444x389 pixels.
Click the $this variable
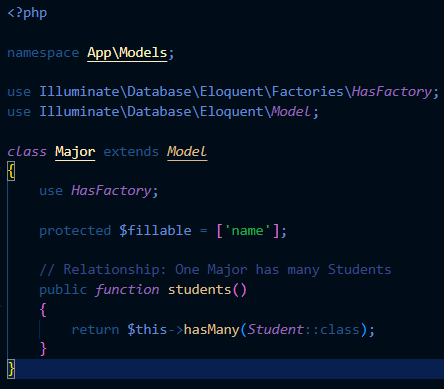(147, 330)
